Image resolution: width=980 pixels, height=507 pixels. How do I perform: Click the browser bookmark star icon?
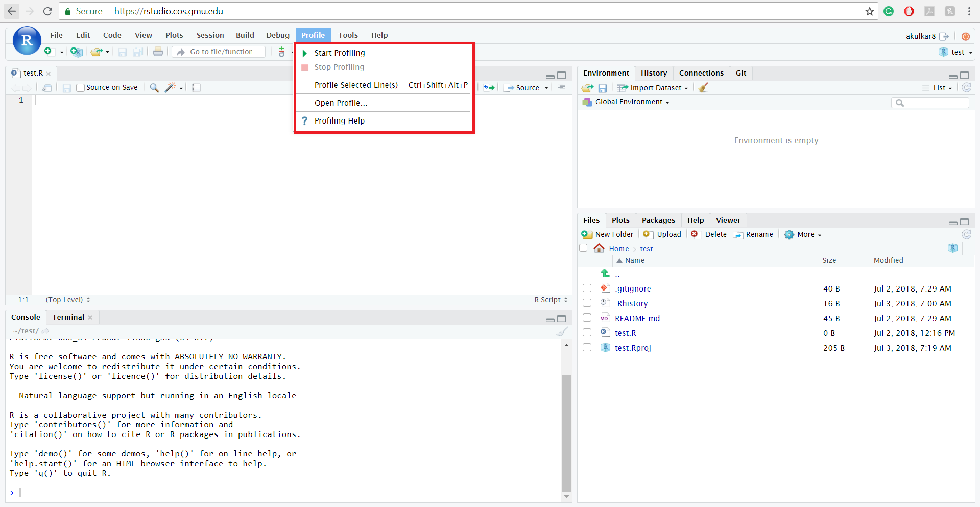(869, 11)
